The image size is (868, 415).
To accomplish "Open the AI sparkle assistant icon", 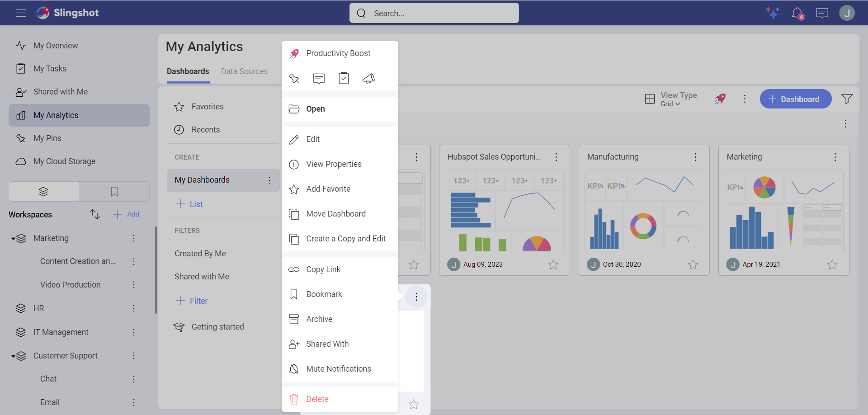I will pos(773,13).
